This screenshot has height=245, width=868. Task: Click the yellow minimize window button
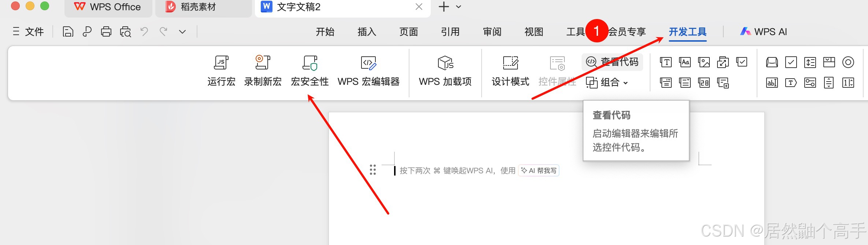tap(30, 6)
